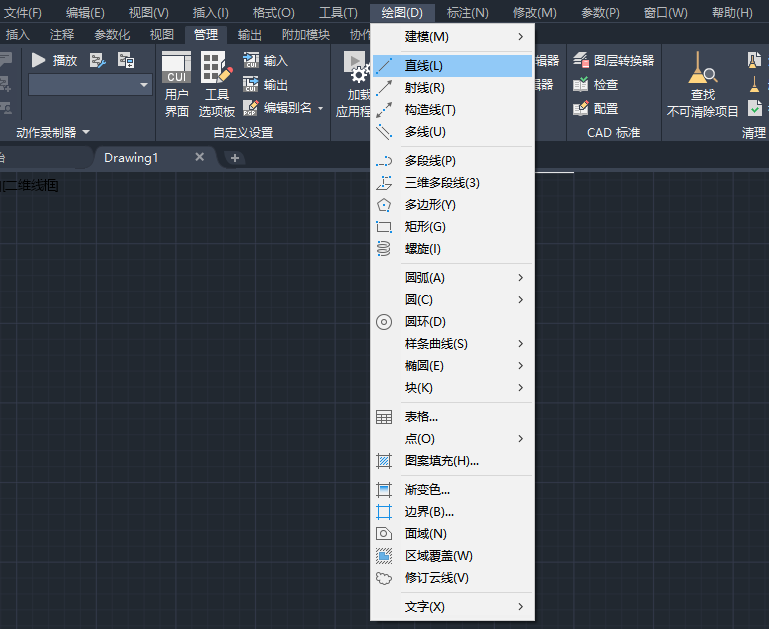Expand the 样条曲线(S) spline submenu
This screenshot has width=769, height=629.
tap(452, 344)
